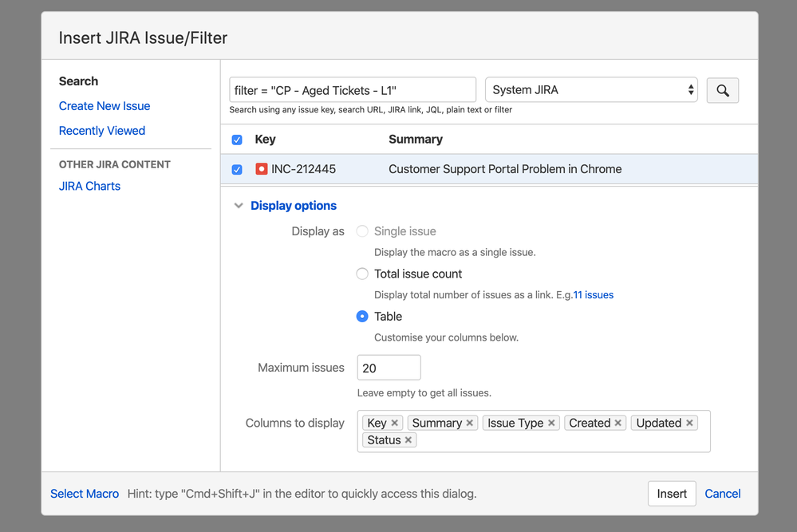This screenshot has width=797, height=532.
Task: Remove the Status column tag
Action: click(408, 440)
